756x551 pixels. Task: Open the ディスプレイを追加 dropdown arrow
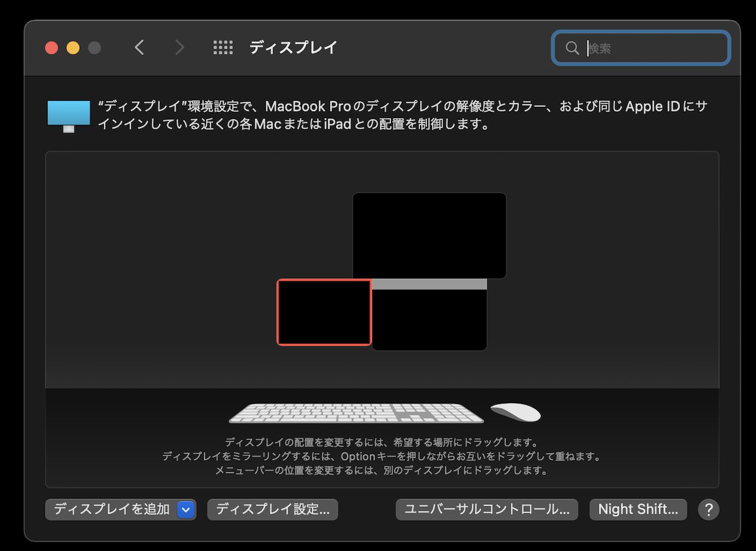[x=186, y=509]
